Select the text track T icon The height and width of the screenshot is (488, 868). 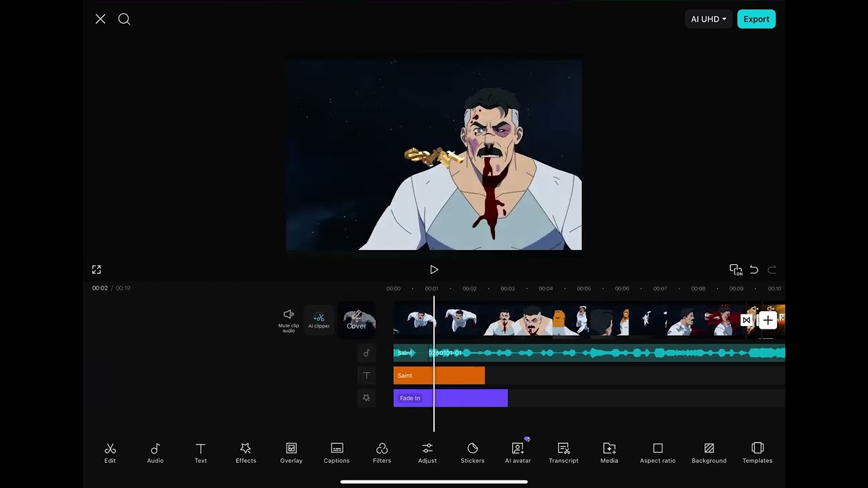pyautogui.click(x=366, y=375)
